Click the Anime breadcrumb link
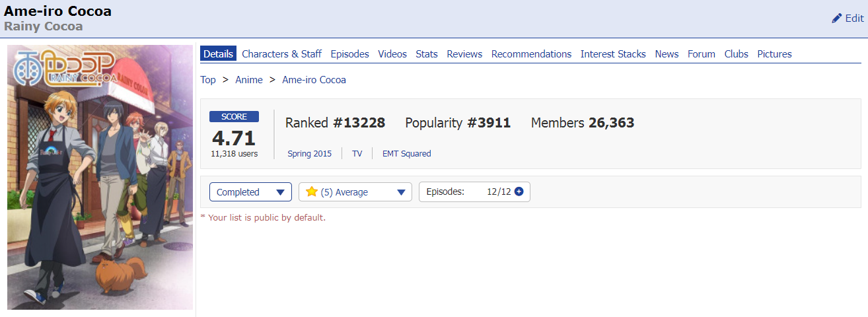868x317 pixels. pos(249,80)
